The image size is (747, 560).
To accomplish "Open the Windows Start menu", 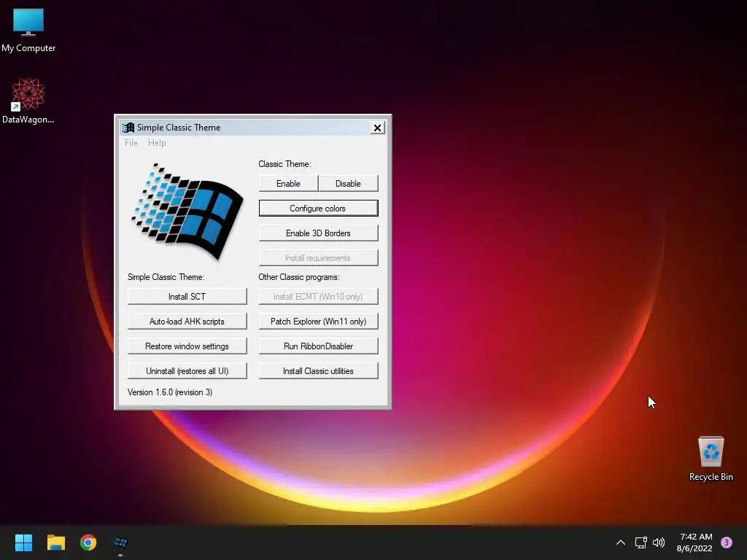I will (x=23, y=542).
